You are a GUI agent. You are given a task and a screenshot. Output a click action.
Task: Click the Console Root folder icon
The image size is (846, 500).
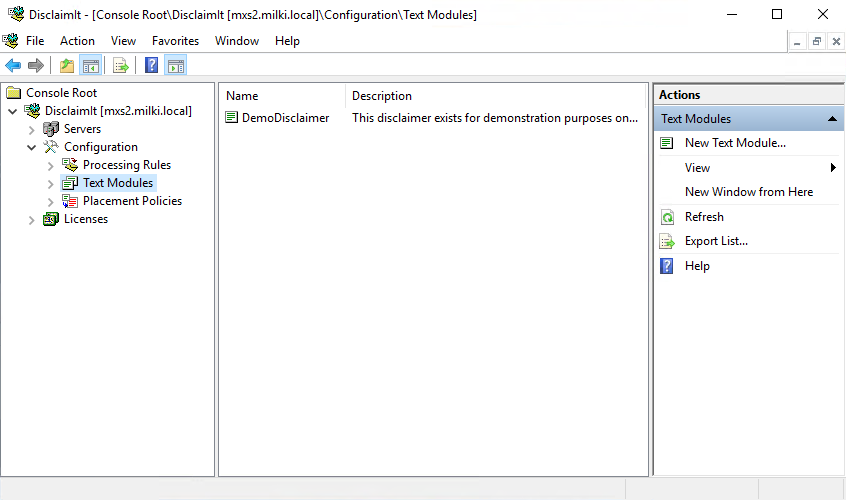coord(13,93)
